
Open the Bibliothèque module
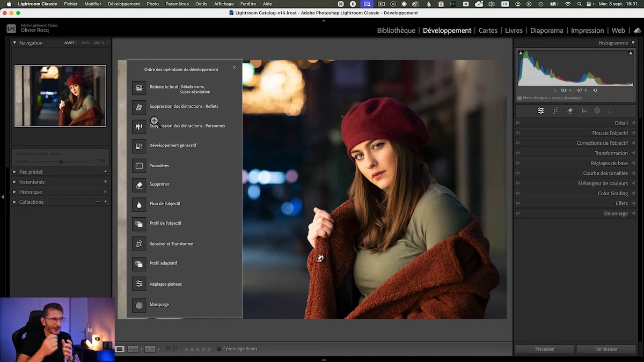click(396, 31)
